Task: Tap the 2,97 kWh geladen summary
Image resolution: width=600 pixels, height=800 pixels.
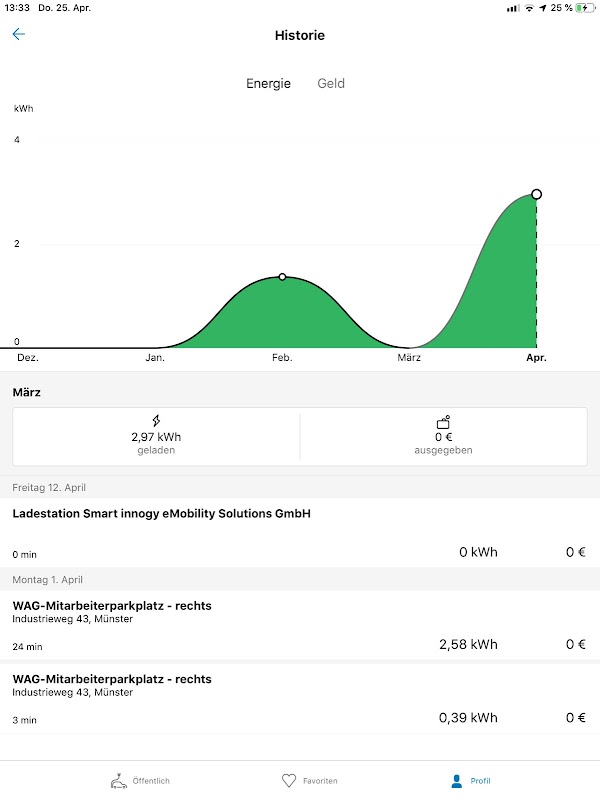Action: (156, 437)
